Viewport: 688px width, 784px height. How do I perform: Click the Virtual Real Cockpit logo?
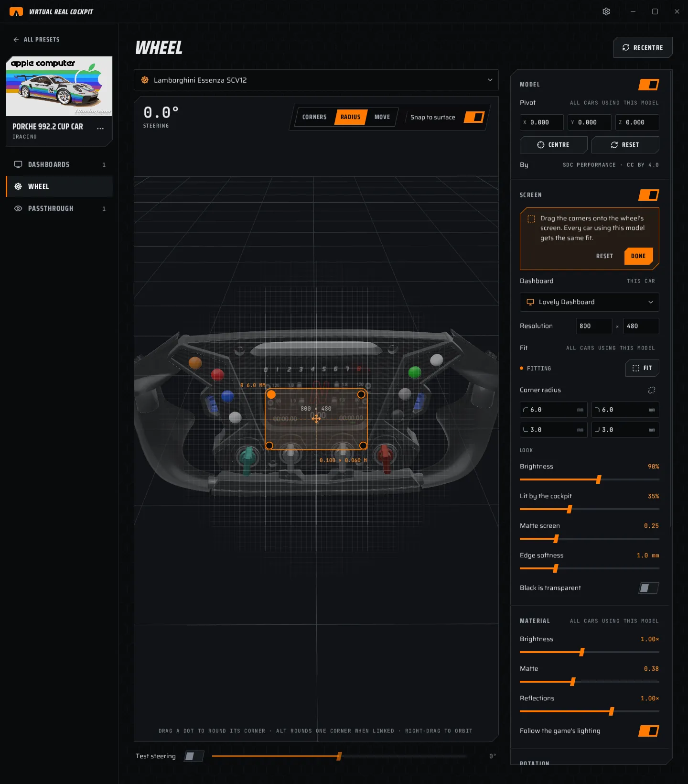coord(16,11)
